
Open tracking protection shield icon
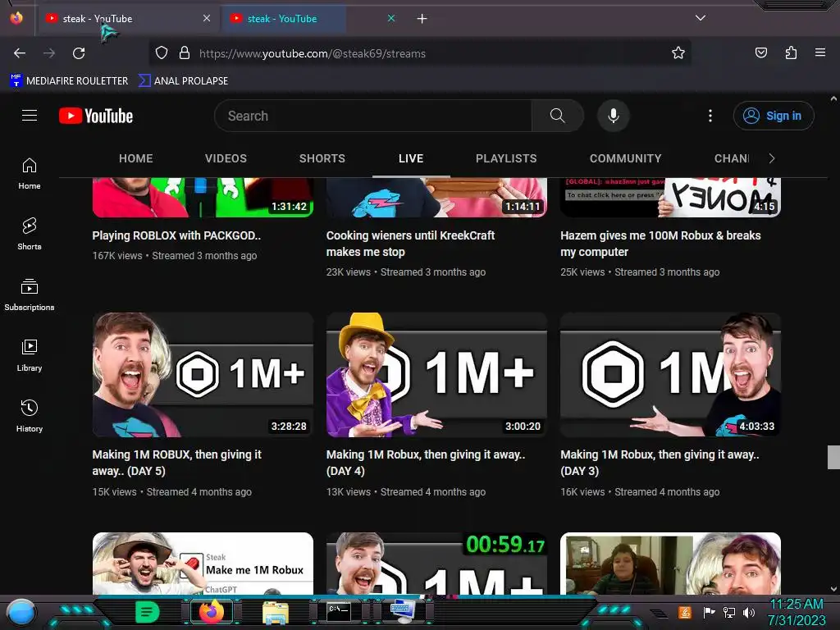click(x=162, y=53)
